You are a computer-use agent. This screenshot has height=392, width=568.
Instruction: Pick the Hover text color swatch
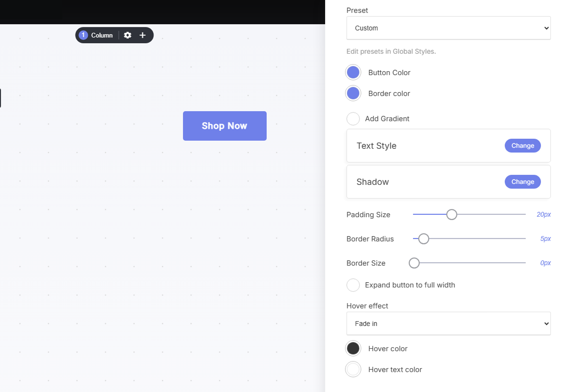coord(353,370)
